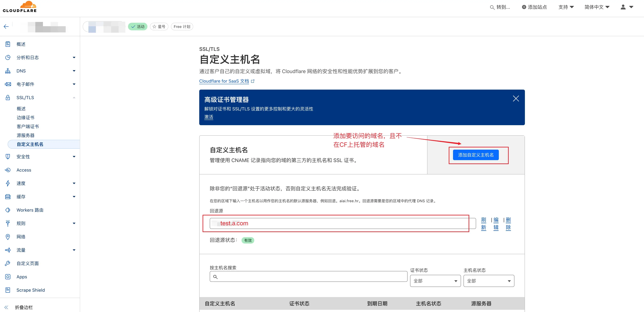Viewport: 644px width, 312px height.
Task: Click the 网络 location pin icon
Action: coord(8,237)
